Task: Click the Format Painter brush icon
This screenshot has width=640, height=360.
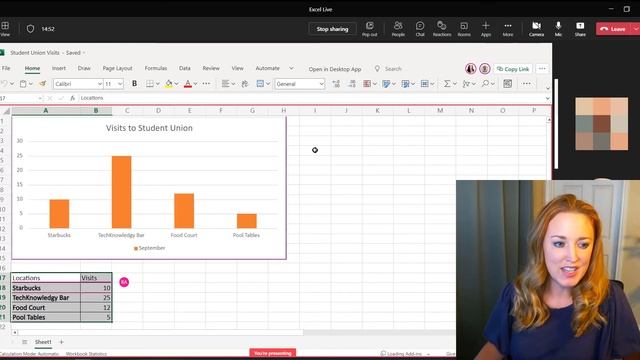Action: point(42,84)
